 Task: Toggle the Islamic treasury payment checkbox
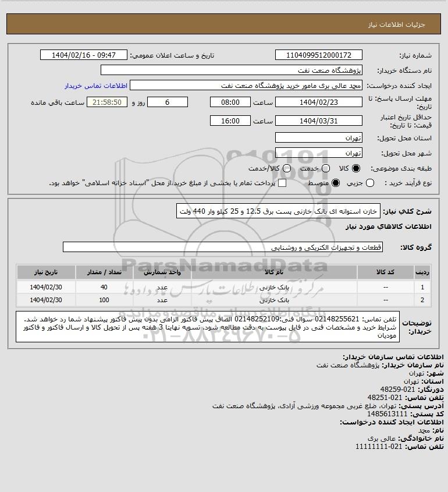282,183
